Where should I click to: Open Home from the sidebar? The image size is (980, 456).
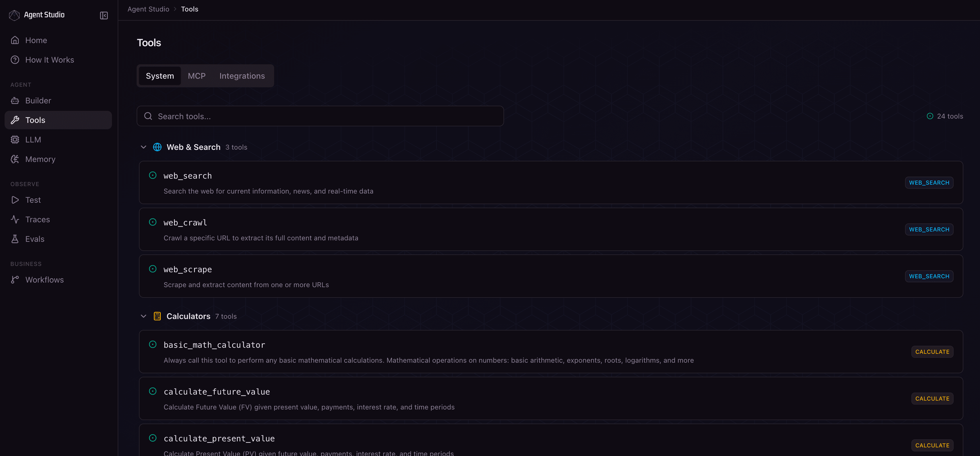point(36,40)
